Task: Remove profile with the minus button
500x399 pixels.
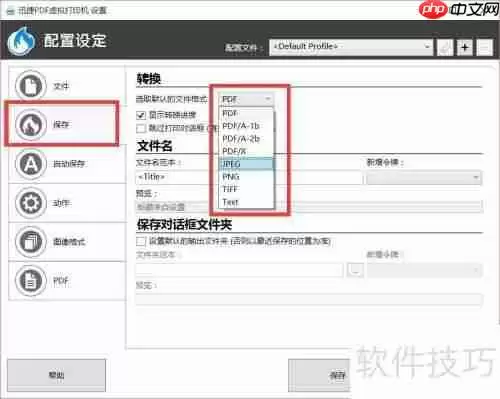Action: pyautogui.click(x=484, y=47)
